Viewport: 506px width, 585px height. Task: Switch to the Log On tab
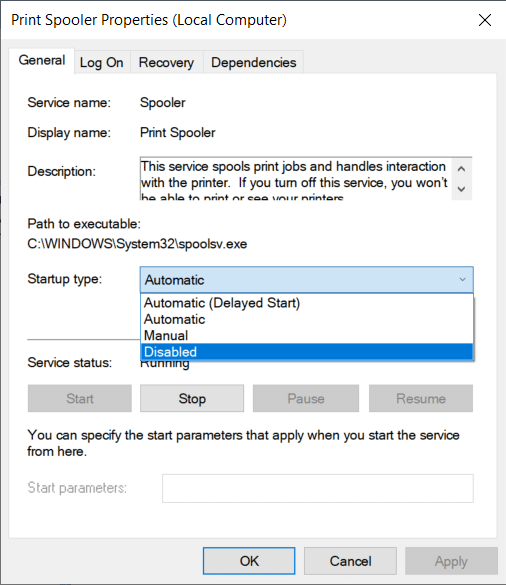pyautogui.click(x=101, y=62)
